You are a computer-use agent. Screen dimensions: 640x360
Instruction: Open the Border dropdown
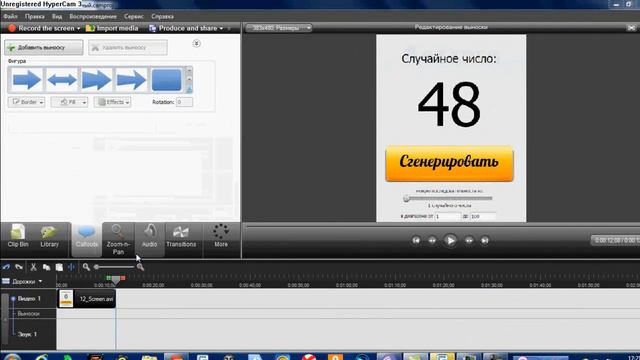[x=26, y=102]
